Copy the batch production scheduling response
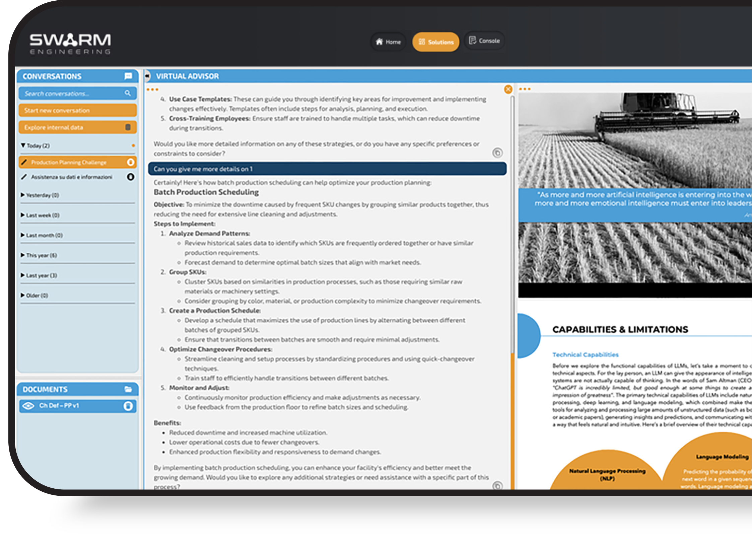This screenshot has width=752, height=560. (x=497, y=485)
